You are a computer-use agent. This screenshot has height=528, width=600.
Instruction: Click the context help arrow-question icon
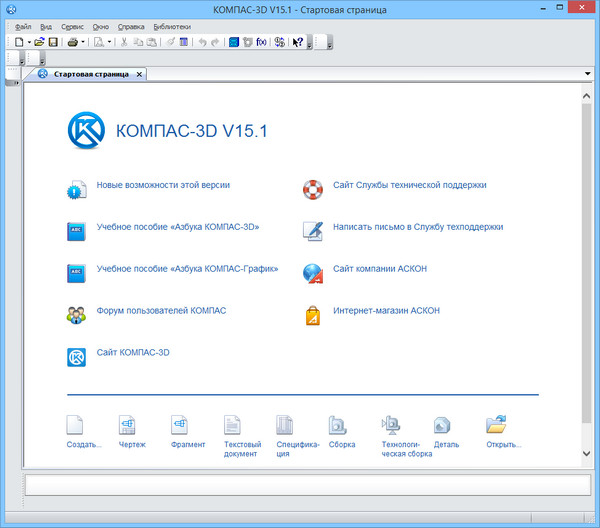[x=297, y=42]
